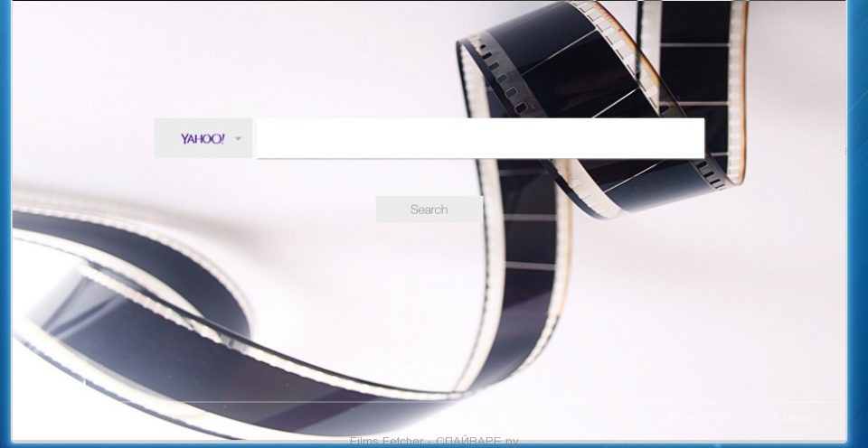
Task: Focus the empty search text box
Action: (479, 138)
